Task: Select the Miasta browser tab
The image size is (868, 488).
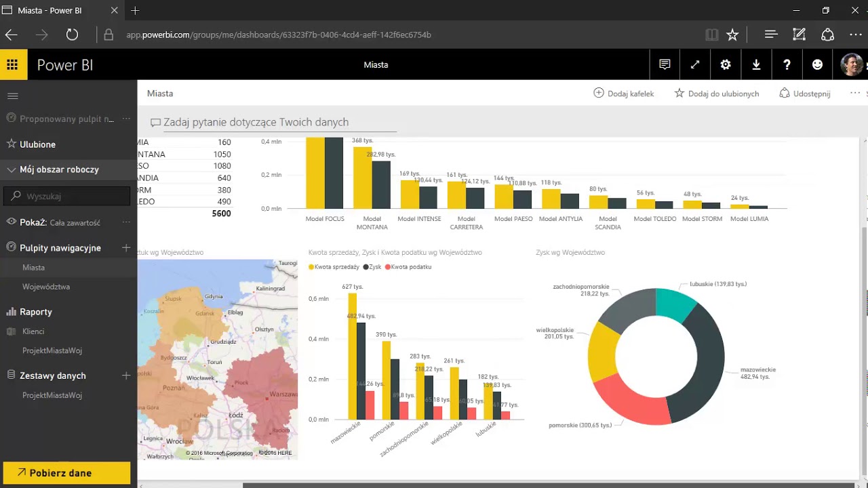Action: (61, 11)
